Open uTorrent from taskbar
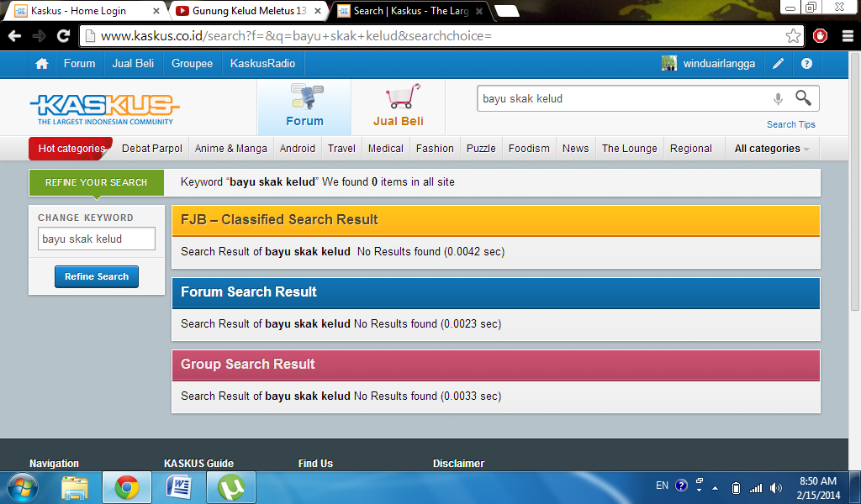The image size is (861, 504). (x=231, y=487)
